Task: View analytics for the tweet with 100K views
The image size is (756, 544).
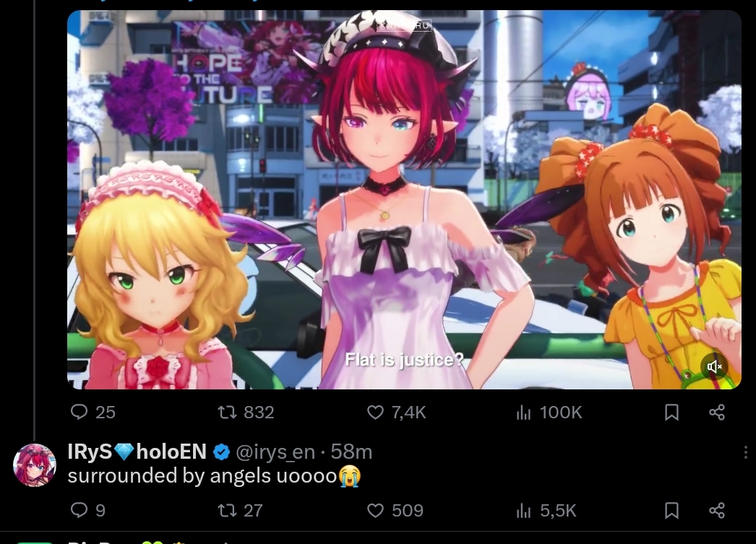Action: click(549, 413)
